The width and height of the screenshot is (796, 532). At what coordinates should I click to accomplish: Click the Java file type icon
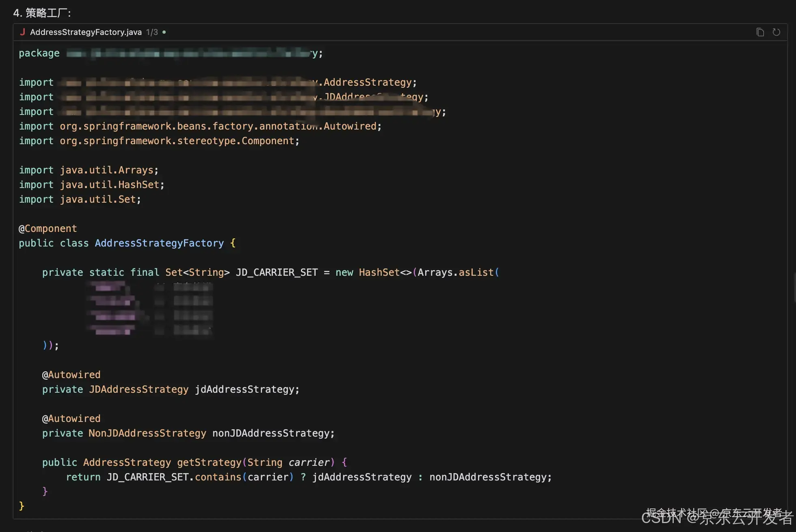pyautogui.click(x=23, y=32)
